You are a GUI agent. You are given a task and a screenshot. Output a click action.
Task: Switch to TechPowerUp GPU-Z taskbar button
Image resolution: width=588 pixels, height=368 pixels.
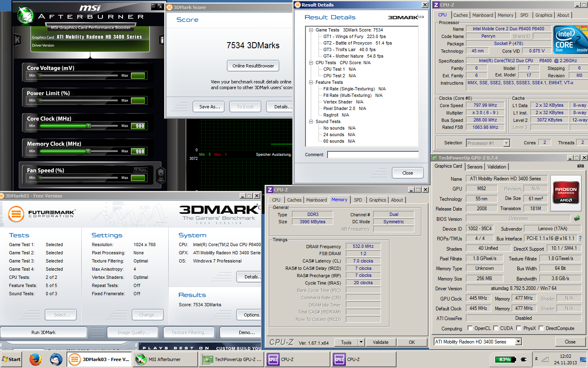[232, 359]
